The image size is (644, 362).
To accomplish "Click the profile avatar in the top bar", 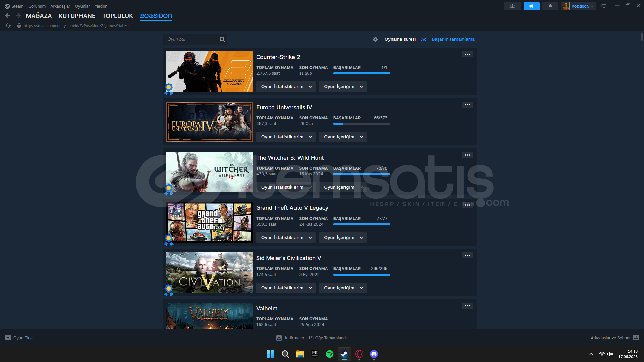I will click(566, 6).
